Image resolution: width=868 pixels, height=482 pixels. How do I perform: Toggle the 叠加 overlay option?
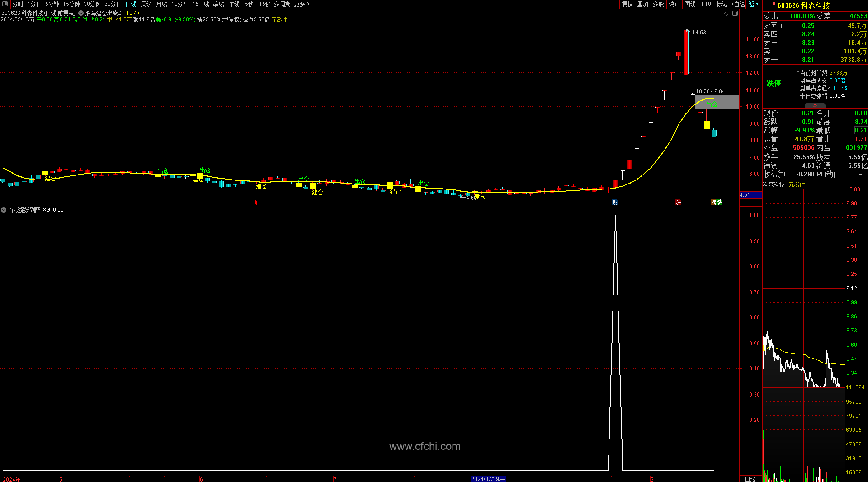642,4
